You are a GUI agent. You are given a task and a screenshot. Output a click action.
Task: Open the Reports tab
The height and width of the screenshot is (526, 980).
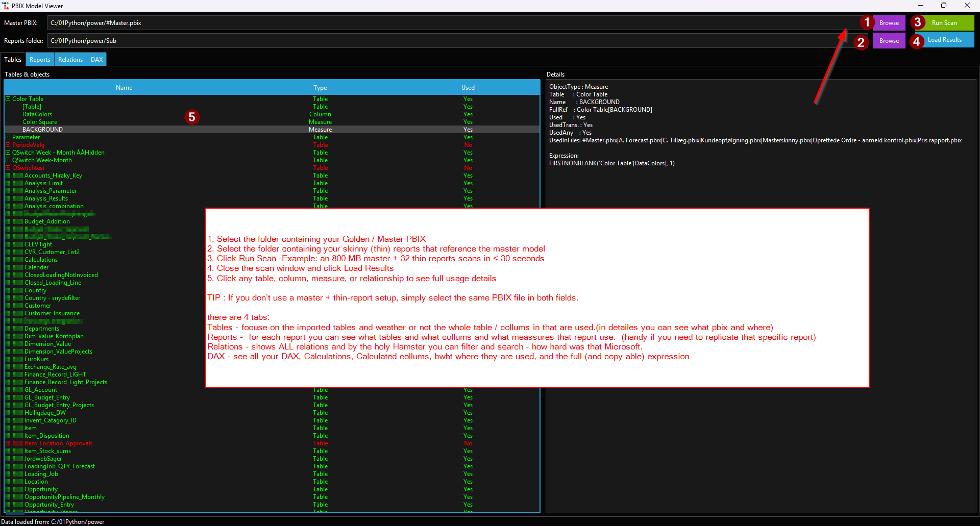click(40, 60)
